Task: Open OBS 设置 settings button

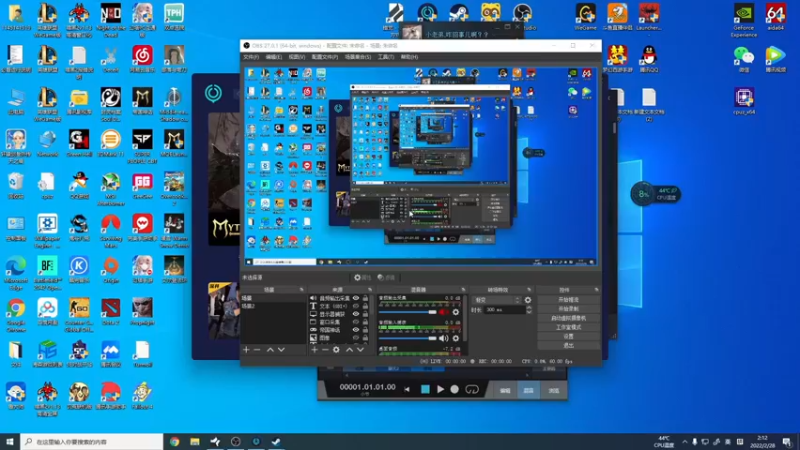Action: pos(568,337)
